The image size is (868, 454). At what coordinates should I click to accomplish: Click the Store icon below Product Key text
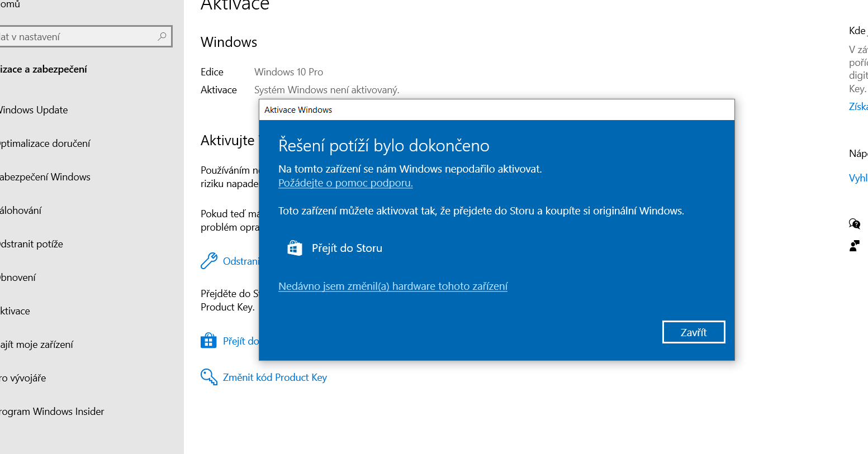(x=208, y=341)
